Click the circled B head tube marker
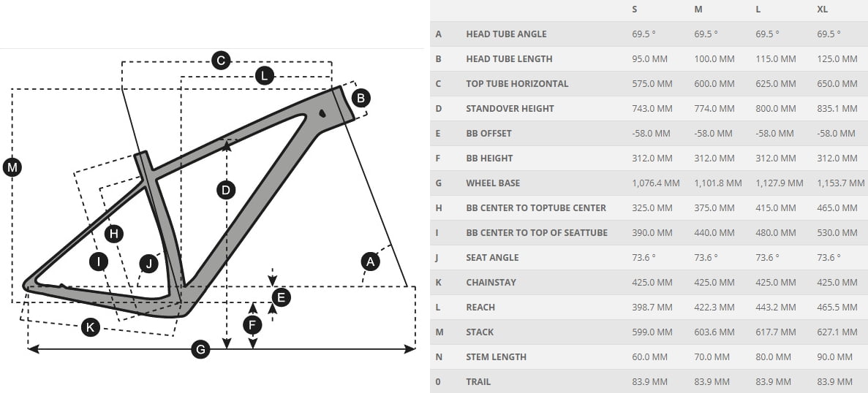Image resolution: width=868 pixels, height=393 pixels. tap(361, 99)
